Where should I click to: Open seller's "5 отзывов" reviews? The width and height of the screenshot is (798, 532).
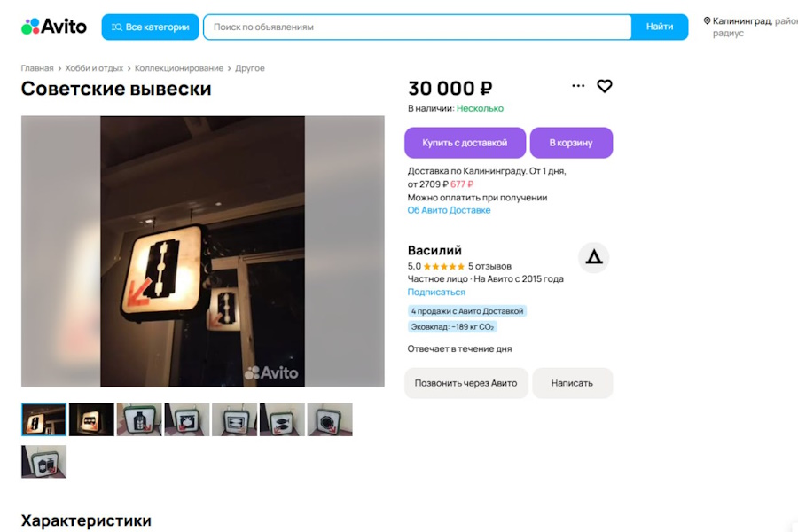click(489, 266)
